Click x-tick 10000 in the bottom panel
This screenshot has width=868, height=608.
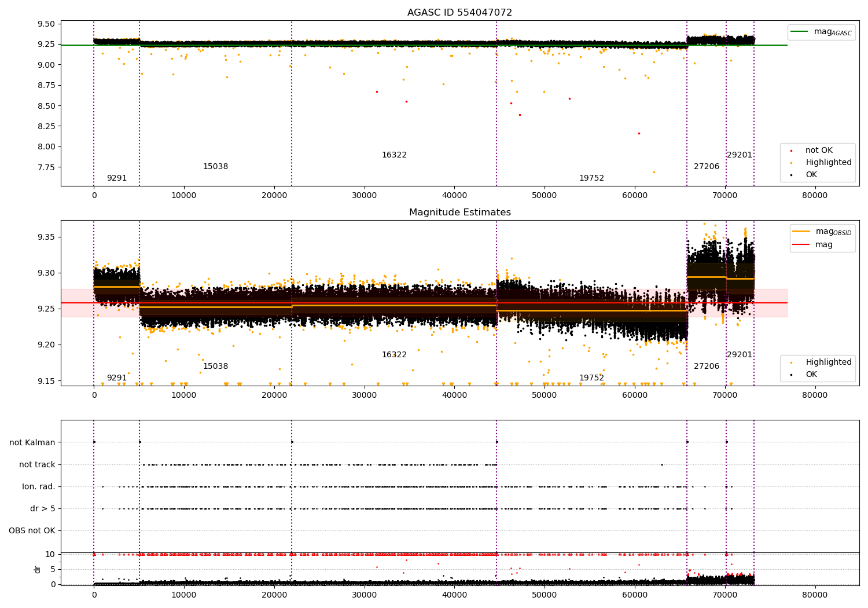point(184,595)
